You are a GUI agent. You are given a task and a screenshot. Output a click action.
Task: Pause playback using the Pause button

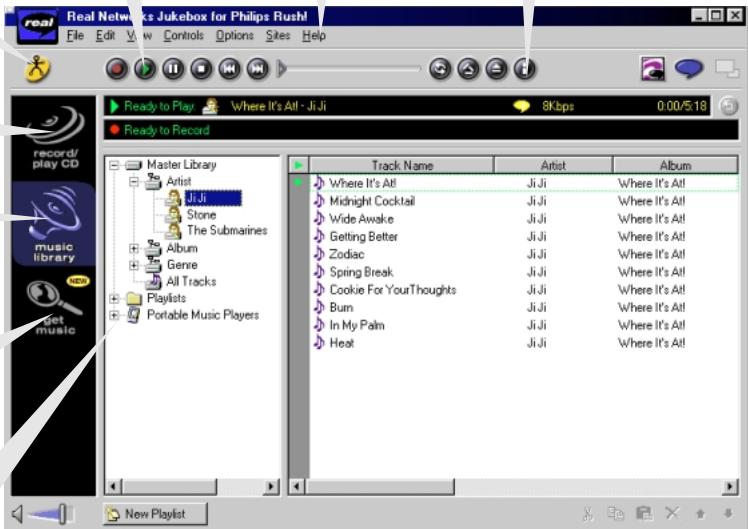click(x=173, y=69)
